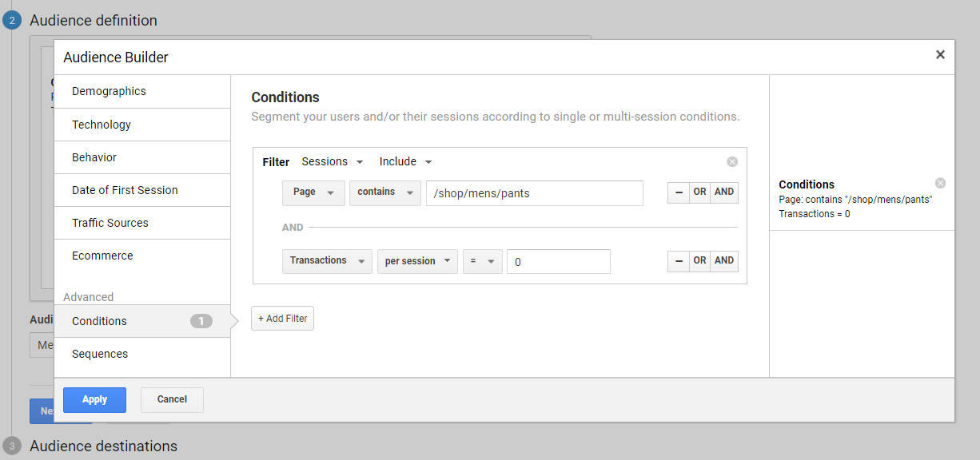Image resolution: width=980 pixels, height=460 pixels.
Task: Remove Conditions from the summary panel
Action: pyautogui.click(x=940, y=183)
